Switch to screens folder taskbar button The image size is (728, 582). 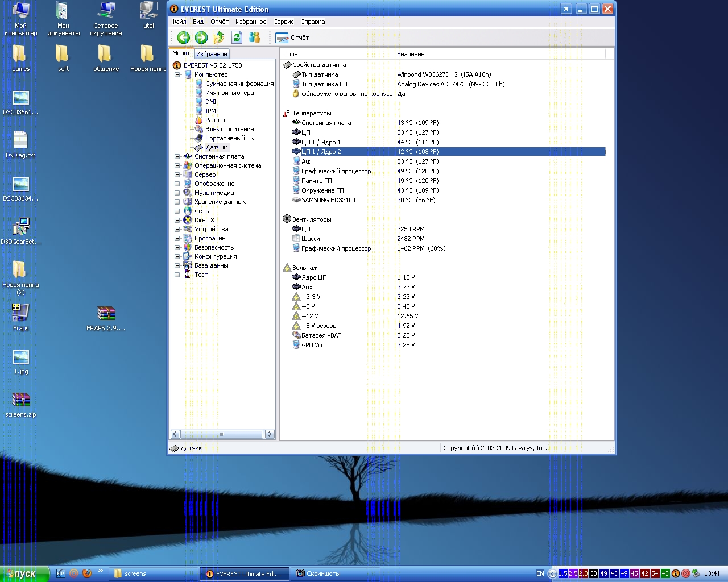154,574
